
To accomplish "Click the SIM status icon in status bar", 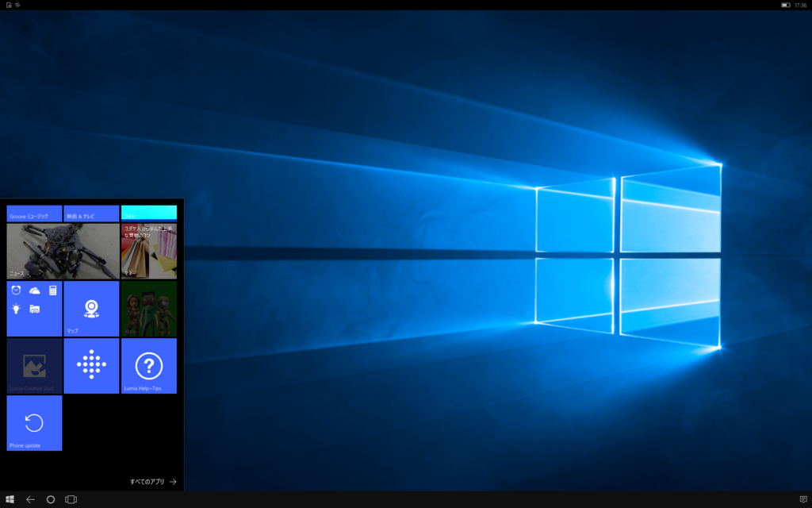I will 9,5.
